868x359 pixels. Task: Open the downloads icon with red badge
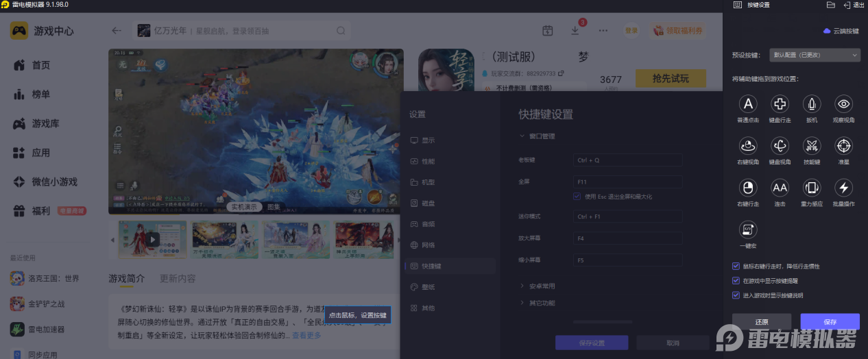575,30
